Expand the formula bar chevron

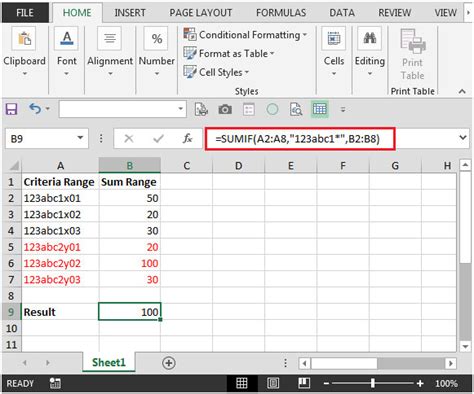(463, 137)
